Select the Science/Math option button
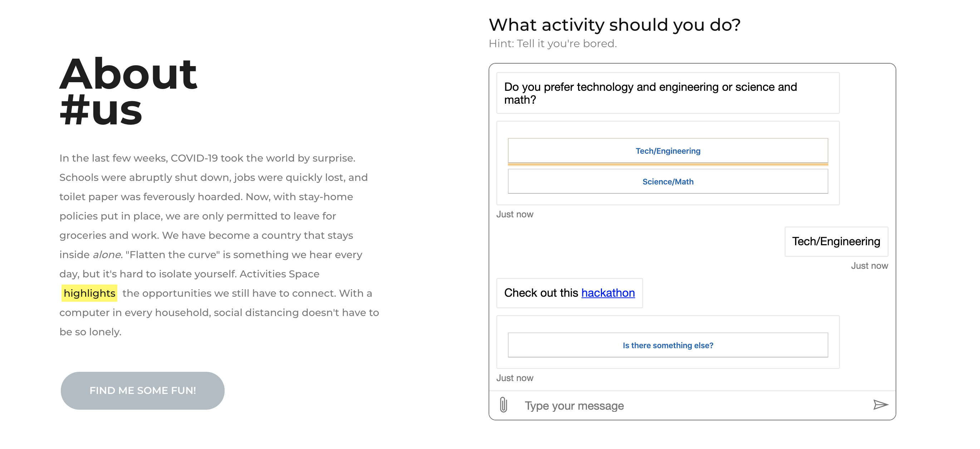The height and width of the screenshot is (449, 980). coord(668,182)
